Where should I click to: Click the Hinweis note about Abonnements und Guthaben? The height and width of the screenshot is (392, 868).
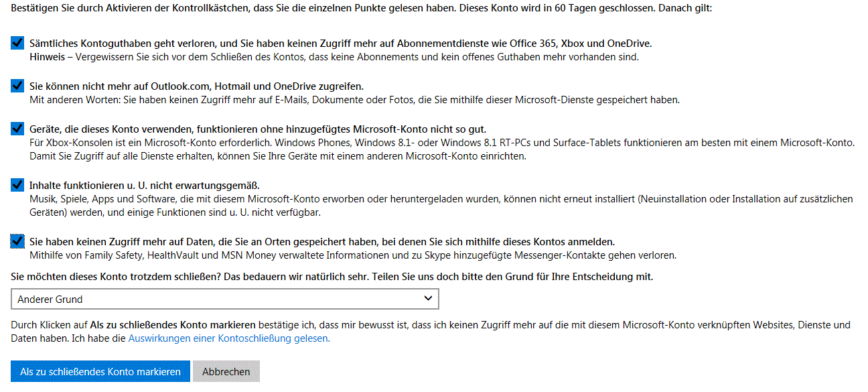tap(334, 57)
